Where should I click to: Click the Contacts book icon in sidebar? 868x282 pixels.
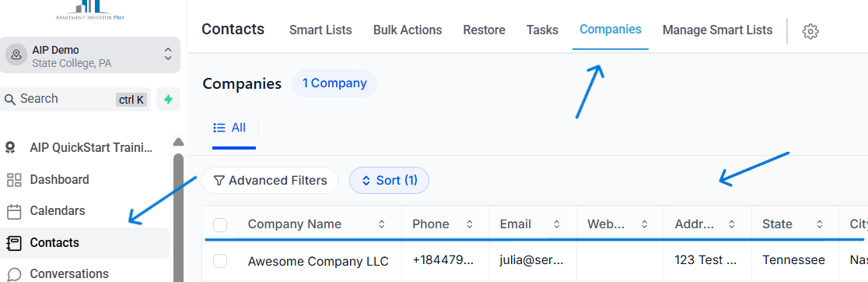15,243
